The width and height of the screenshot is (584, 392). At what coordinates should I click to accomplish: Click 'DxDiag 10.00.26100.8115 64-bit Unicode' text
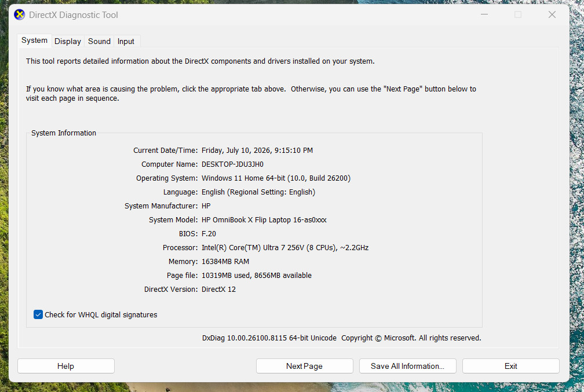coord(269,338)
